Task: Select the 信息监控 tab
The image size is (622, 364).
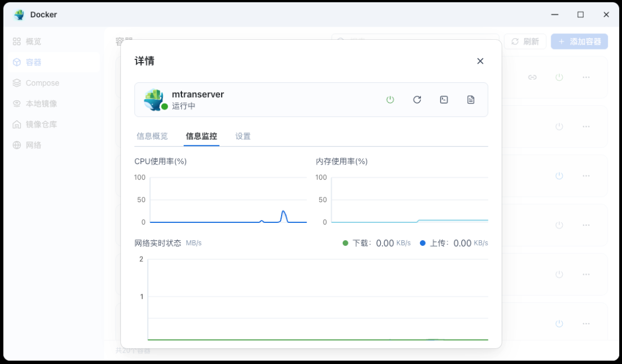Action: 201,136
